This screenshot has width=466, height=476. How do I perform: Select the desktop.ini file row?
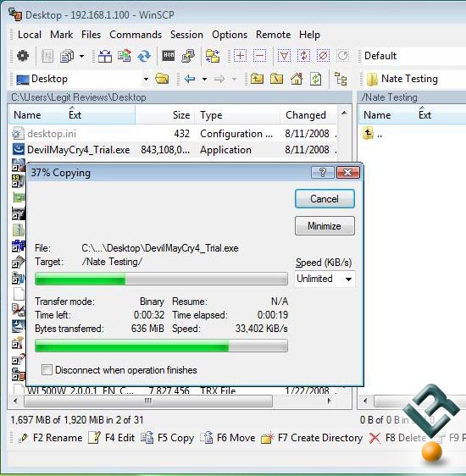tap(173, 134)
